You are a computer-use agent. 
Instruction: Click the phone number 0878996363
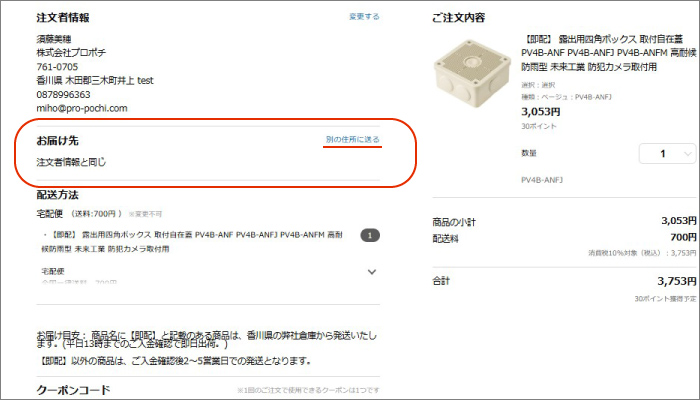point(63,95)
